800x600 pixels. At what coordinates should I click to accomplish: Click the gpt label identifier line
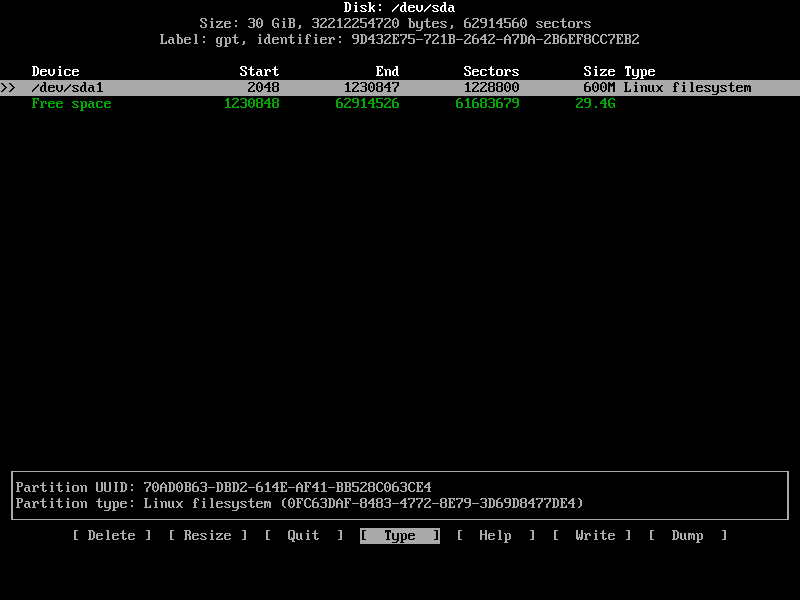[x=399, y=39]
